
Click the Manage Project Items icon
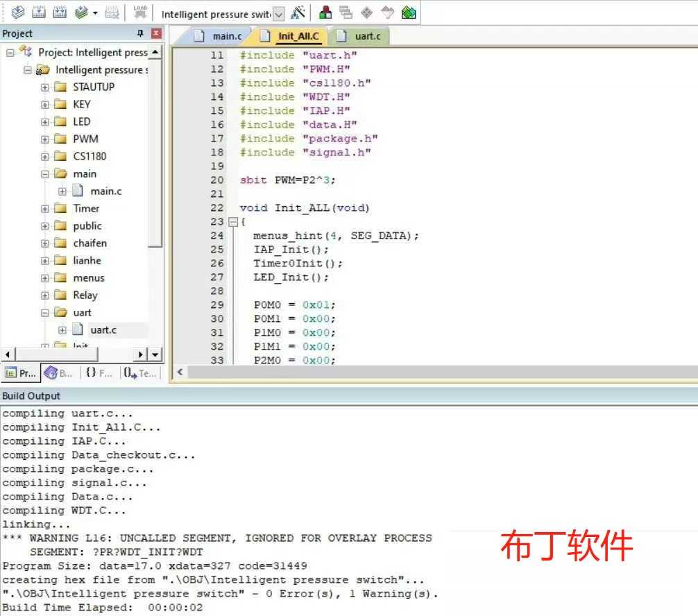(x=325, y=12)
